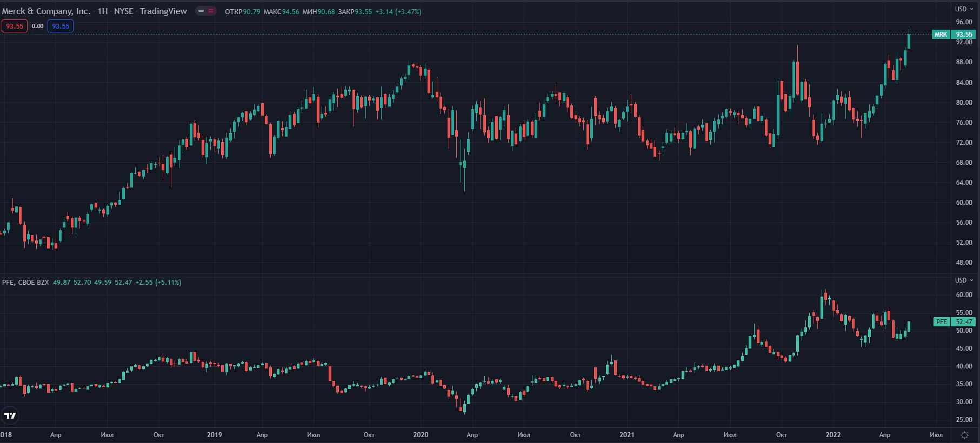Click the TradingView logo icon
Image resolution: width=980 pixels, height=443 pixels.
[x=10, y=415]
